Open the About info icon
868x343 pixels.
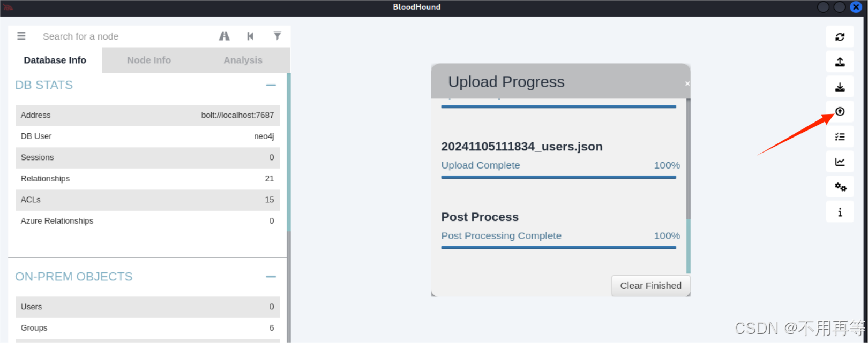(x=840, y=212)
